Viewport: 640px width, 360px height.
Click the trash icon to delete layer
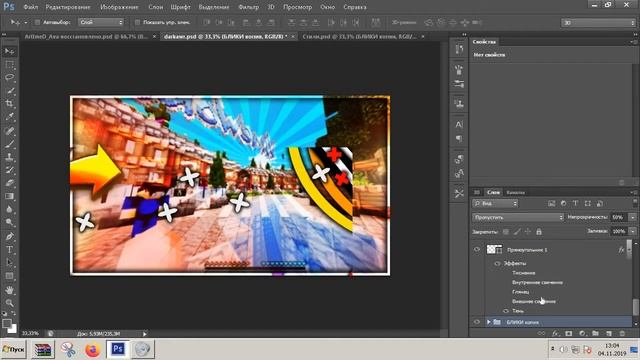pos(622,333)
